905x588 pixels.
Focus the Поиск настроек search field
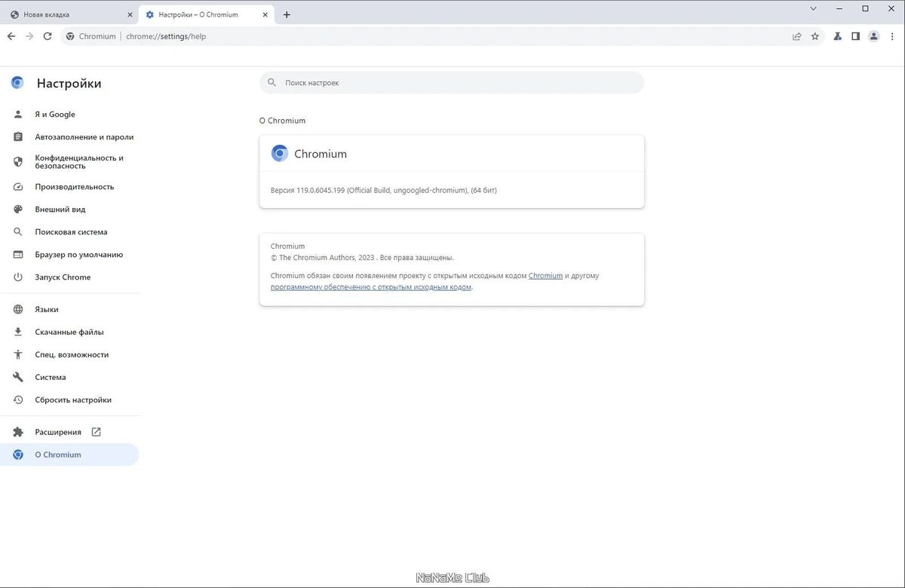point(452,83)
